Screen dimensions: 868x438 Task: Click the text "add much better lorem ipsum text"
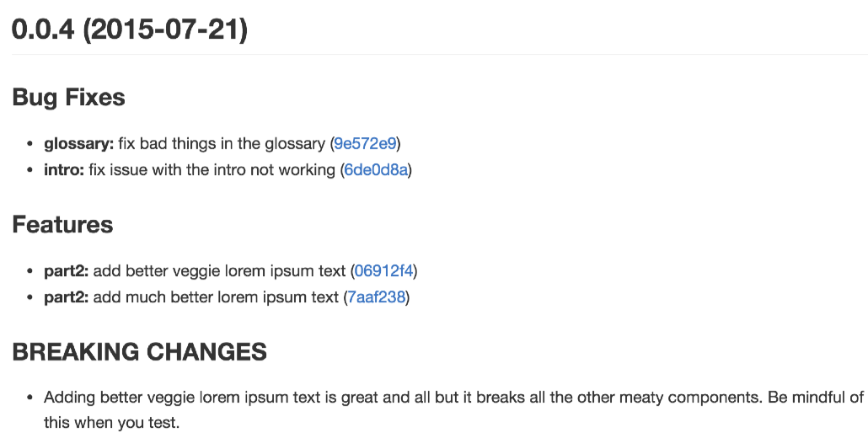(x=216, y=296)
